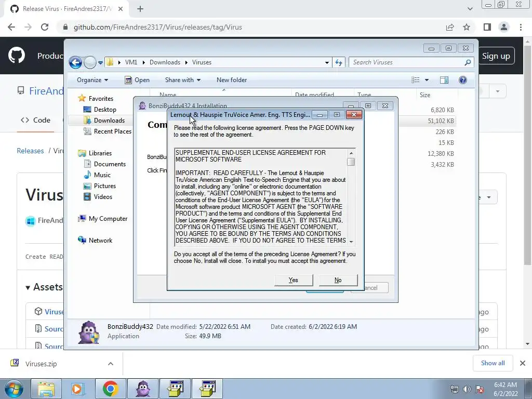The height and width of the screenshot is (399, 532).
Task: Open Downloads in the navigation pane
Action: (x=109, y=121)
